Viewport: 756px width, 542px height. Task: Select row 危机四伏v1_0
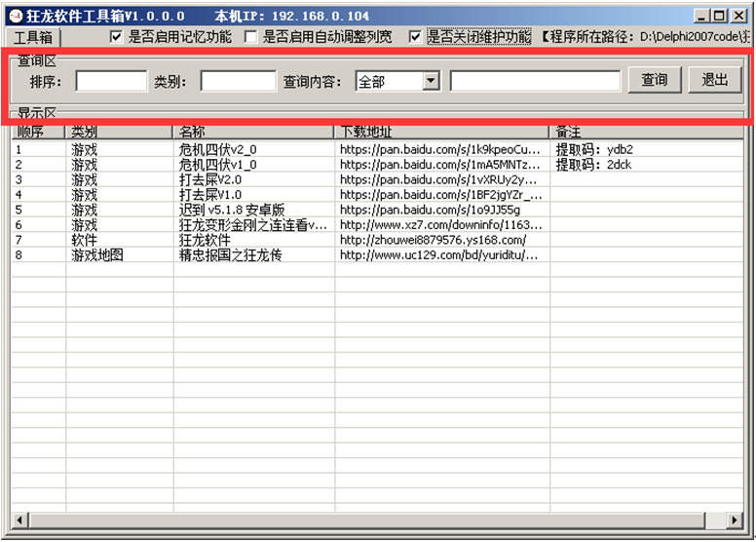tap(378, 165)
